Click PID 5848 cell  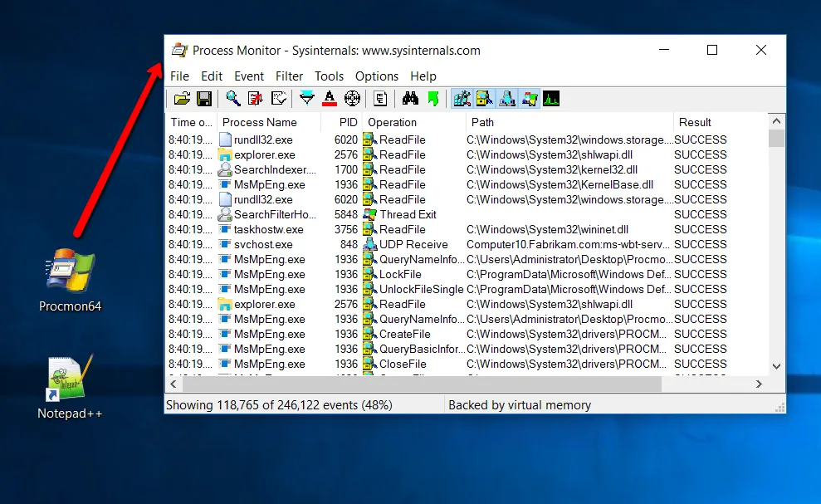[x=345, y=215]
